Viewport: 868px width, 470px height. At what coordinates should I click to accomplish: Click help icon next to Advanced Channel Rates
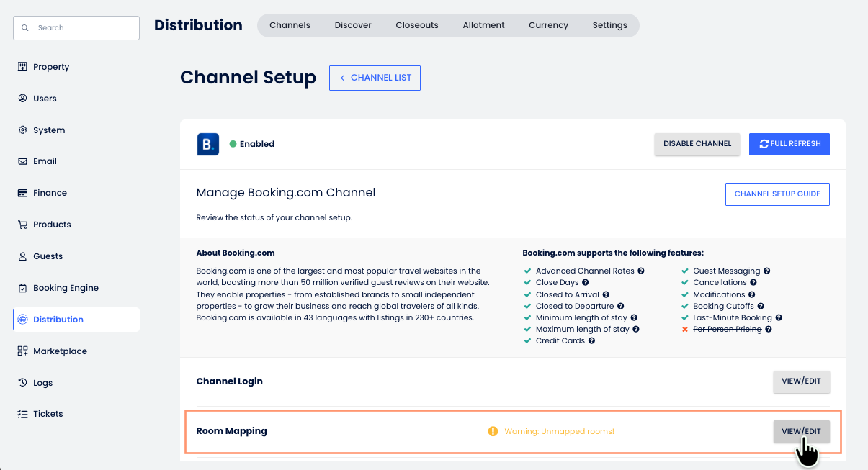[641, 271]
